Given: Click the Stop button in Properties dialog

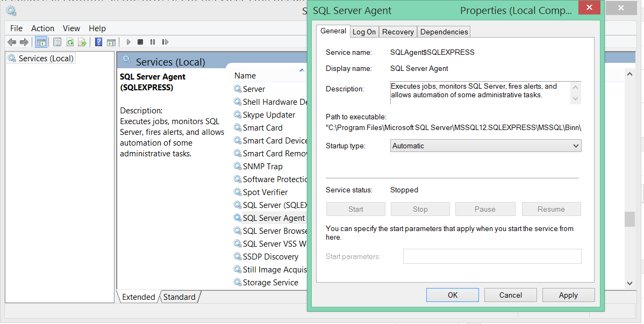Looking at the screenshot, I should pyautogui.click(x=420, y=209).
